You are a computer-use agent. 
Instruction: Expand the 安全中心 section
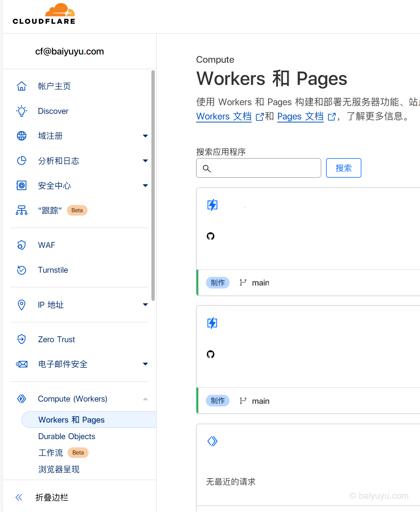(145, 185)
